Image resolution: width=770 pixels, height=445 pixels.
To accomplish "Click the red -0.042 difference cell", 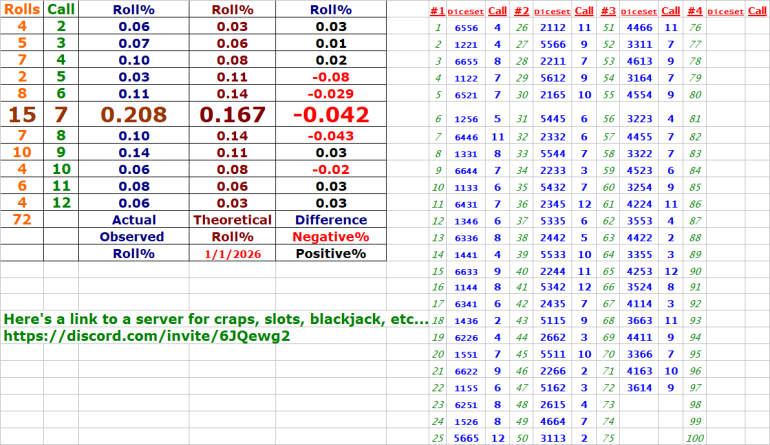I will (x=330, y=114).
